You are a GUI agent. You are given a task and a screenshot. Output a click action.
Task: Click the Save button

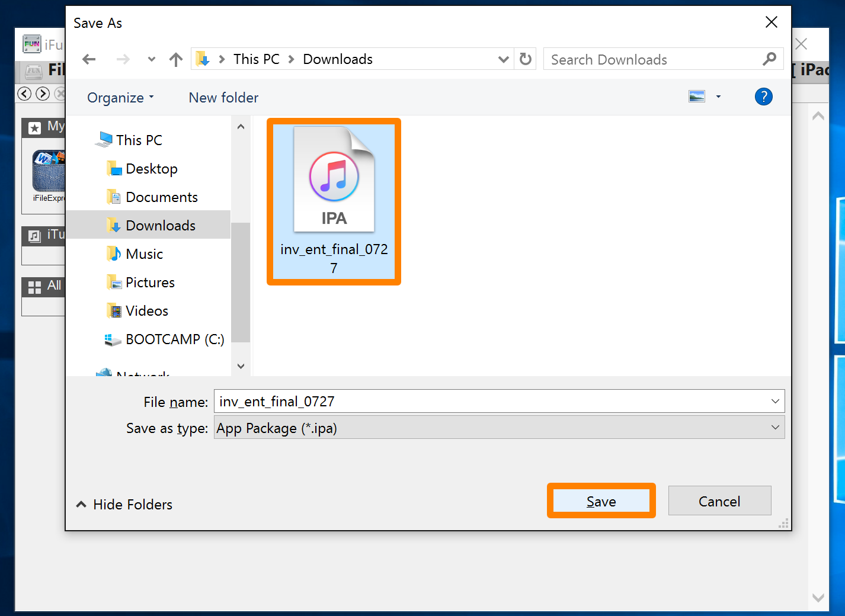(x=601, y=501)
